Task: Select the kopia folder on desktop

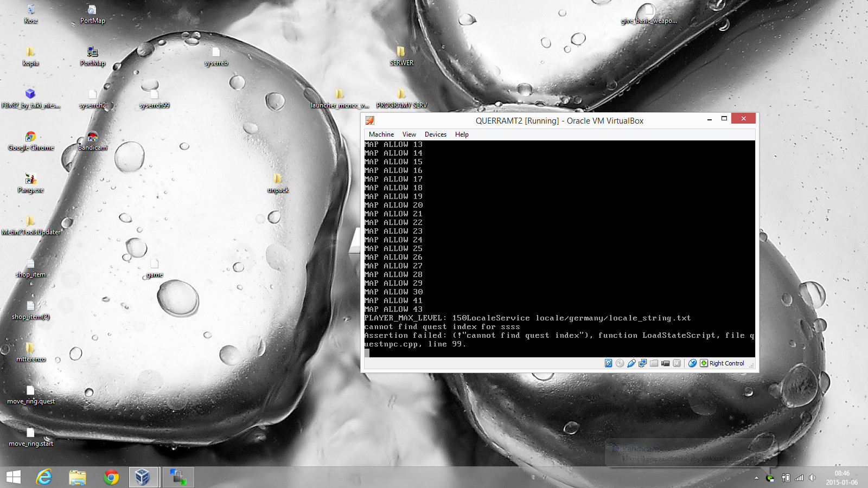Action: point(31,56)
